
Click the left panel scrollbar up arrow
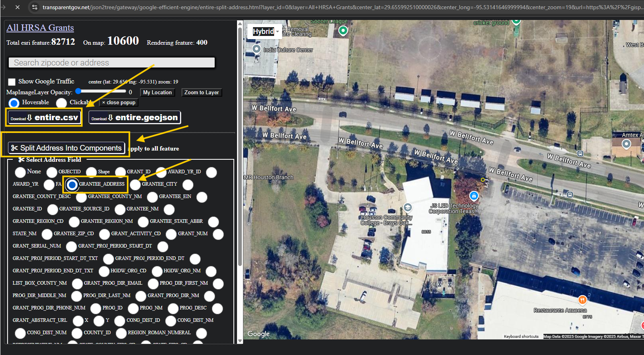coord(240,24)
